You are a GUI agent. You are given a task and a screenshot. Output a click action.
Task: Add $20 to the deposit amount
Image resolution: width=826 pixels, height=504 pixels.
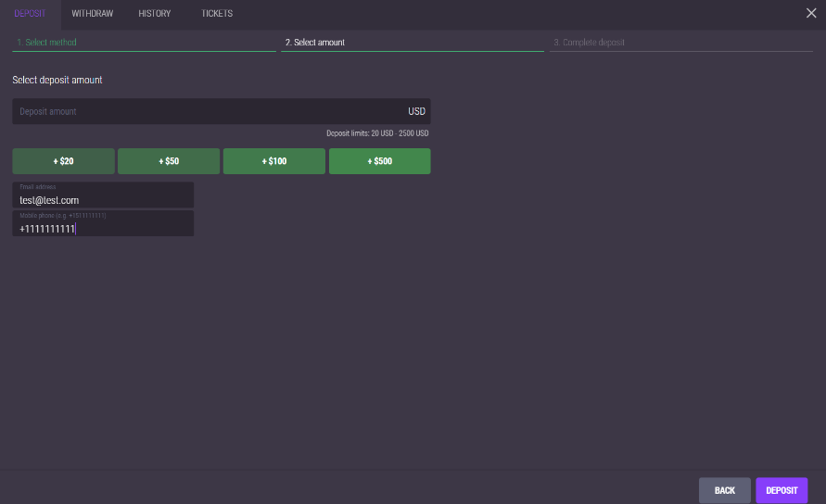pos(63,161)
